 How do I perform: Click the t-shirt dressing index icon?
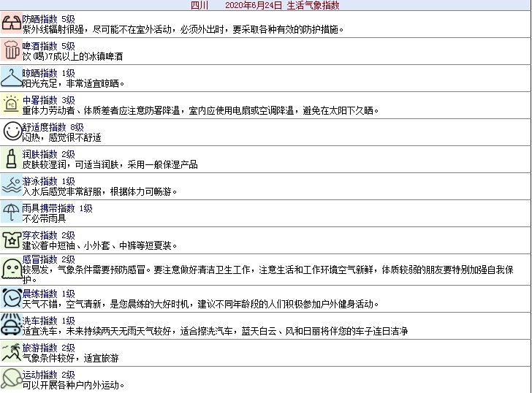click(x=11, y=240)
